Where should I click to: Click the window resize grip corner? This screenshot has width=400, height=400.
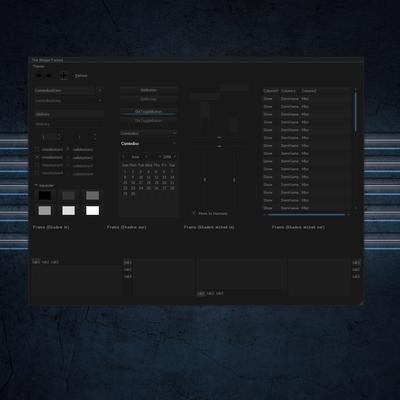click(361, 303)
